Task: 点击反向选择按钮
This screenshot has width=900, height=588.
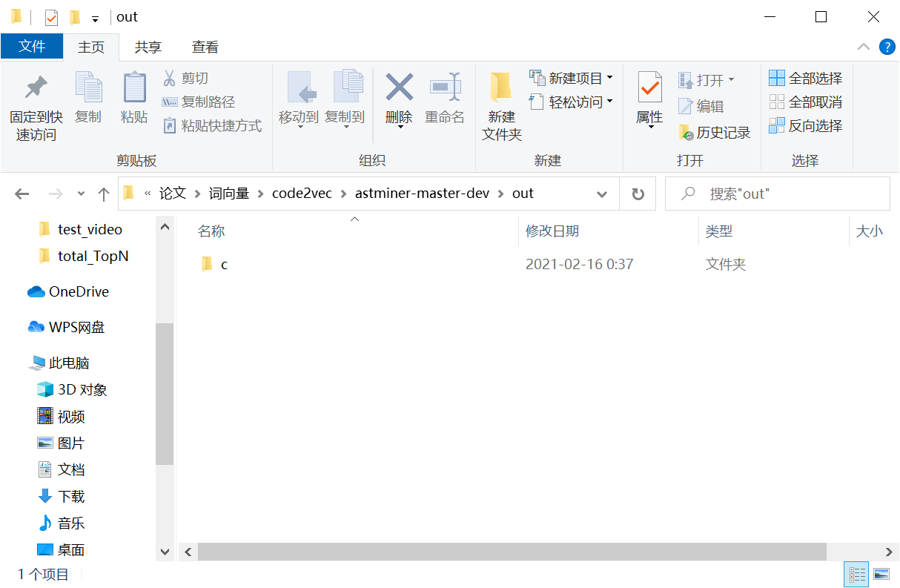Action: [805, 126]
